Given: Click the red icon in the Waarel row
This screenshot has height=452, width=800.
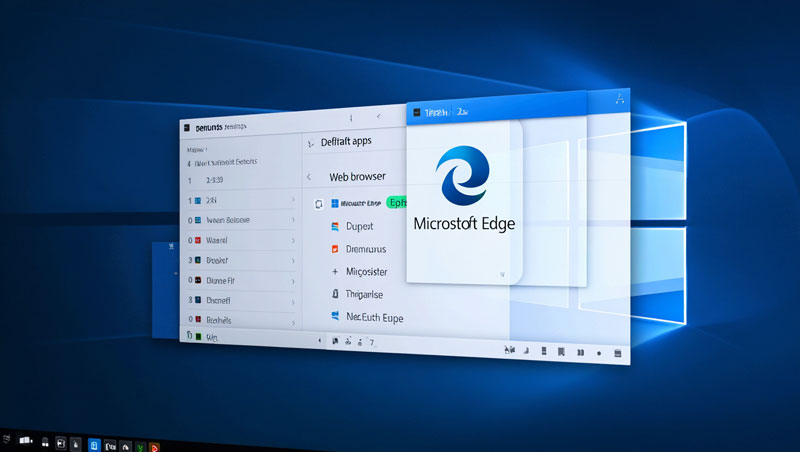Looking at the screenshot, I should click(198, 240).
